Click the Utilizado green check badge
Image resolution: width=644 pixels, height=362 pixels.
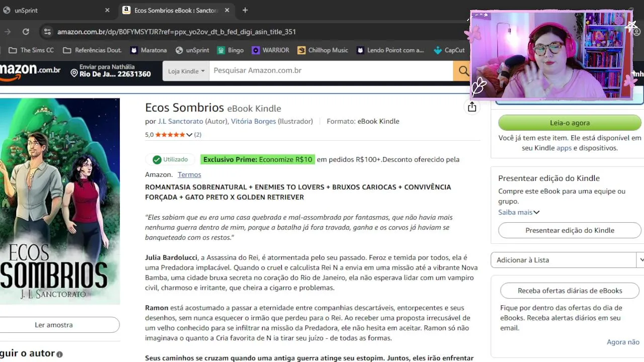coord(170,159)
